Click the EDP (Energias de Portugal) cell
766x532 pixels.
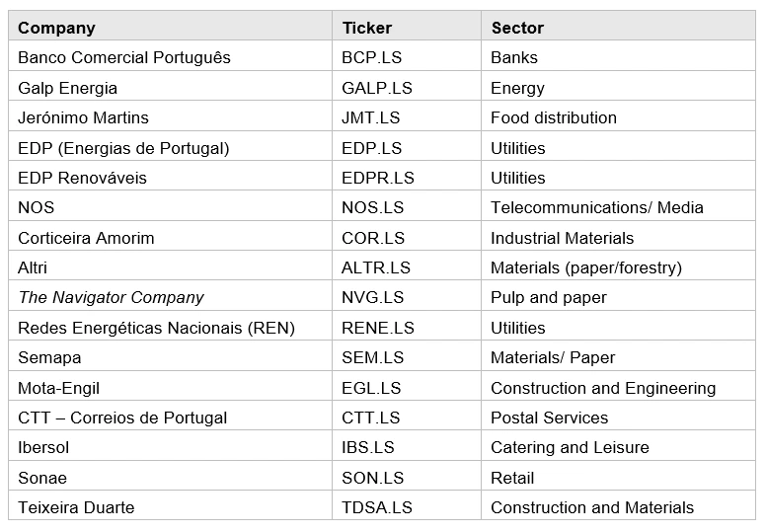(170, 146)
